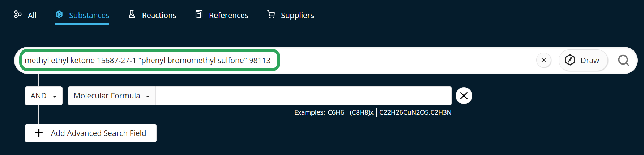This screenshot has width=644, height=155.
Task: Click the Suppliers shopping cart icon
Action: 271,14
